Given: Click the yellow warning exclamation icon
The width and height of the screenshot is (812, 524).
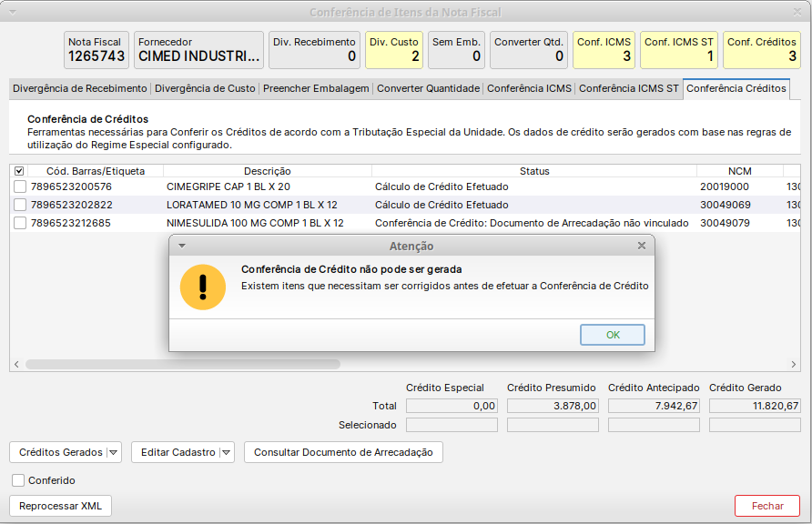Looking at the screenshot, I should point(202,288).
